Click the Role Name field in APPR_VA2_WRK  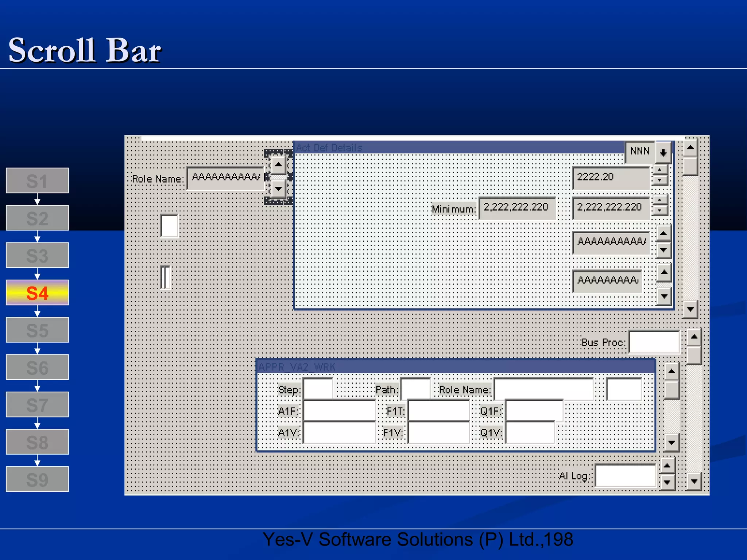543,389
